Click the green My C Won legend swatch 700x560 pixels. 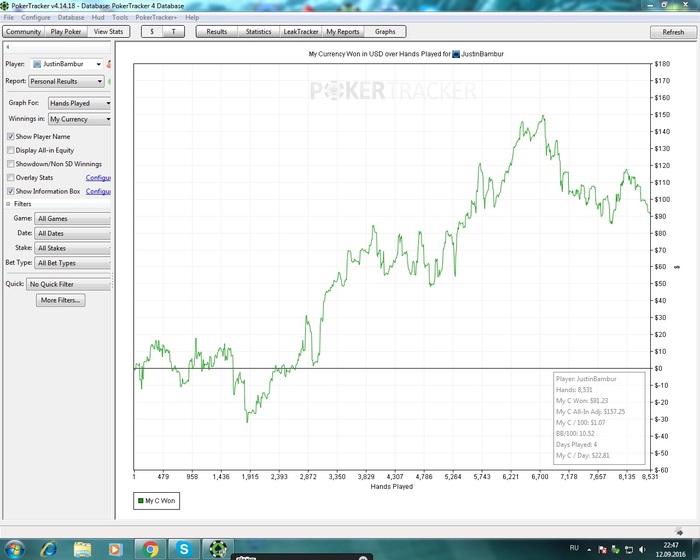coord(139,499)
